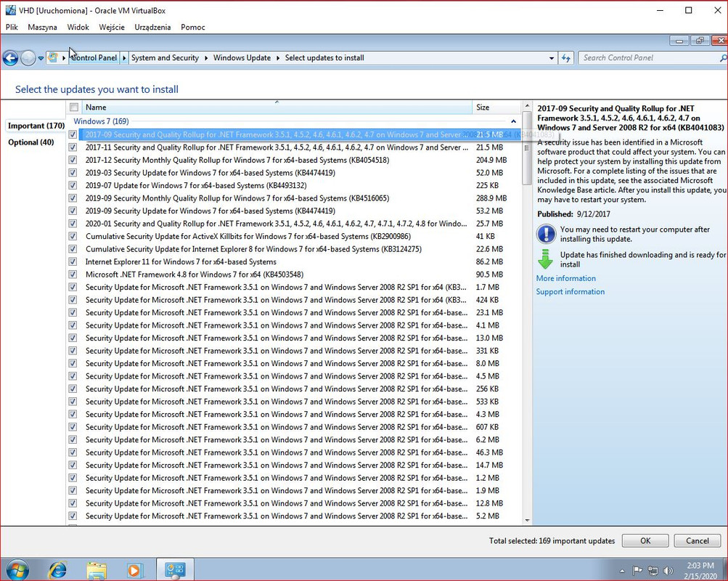Click the volume speaker tray icon
This screenshot has width=728, height=581.
tap(668, 571)
